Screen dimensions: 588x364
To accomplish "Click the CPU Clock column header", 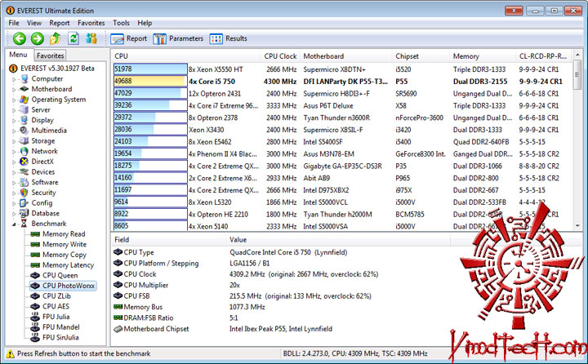I will point(280,55).
